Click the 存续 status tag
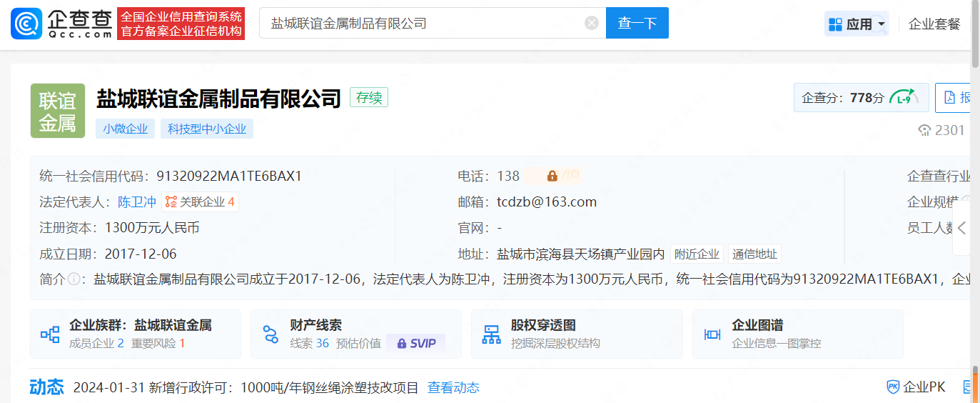Viewport: 980px width, 403px height. pos(369,98)
